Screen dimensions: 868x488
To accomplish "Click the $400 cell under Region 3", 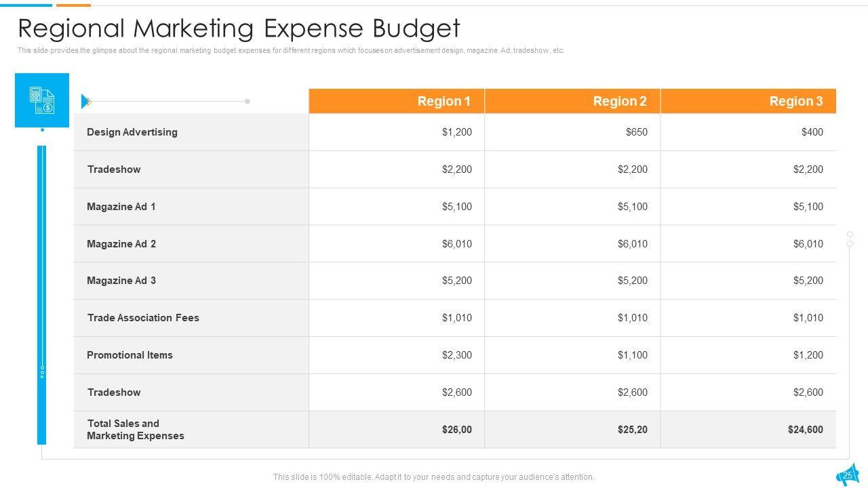I will 812,132.
